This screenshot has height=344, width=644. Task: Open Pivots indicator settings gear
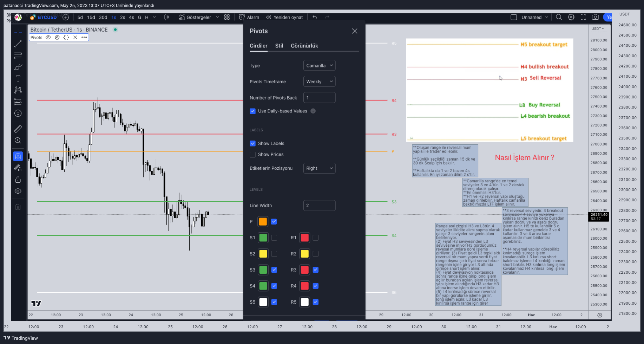click(x=57, y=37)
